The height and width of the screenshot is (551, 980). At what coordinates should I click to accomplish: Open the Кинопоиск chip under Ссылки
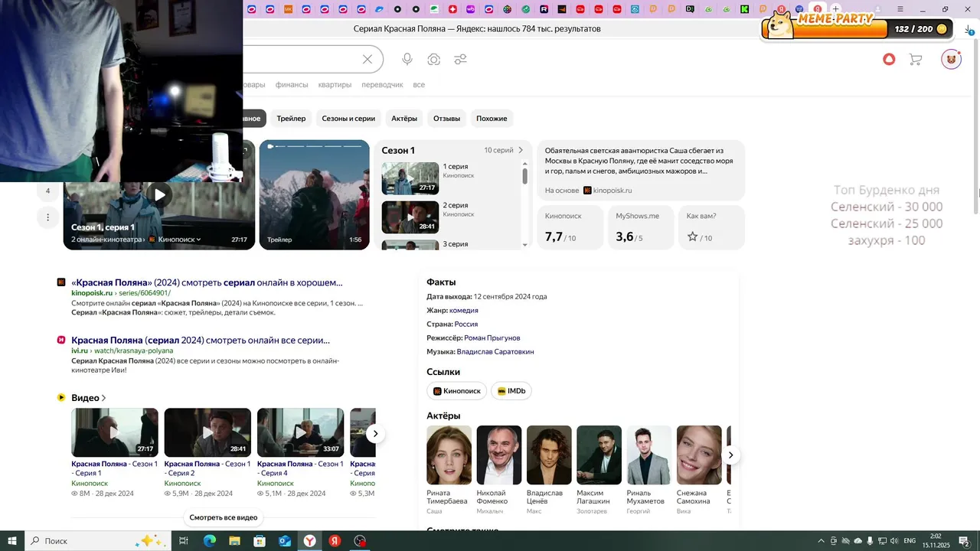[x=457, y=391]
